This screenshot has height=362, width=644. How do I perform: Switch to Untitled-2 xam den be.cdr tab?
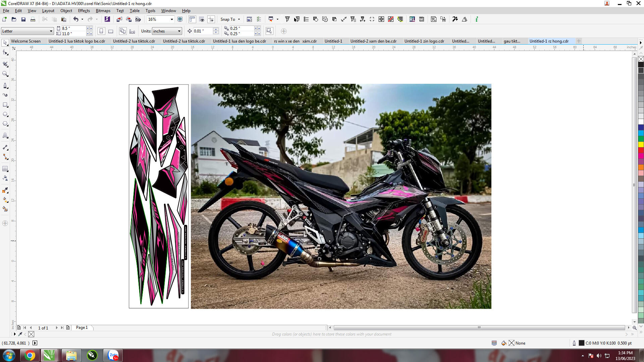pos(373,41)
